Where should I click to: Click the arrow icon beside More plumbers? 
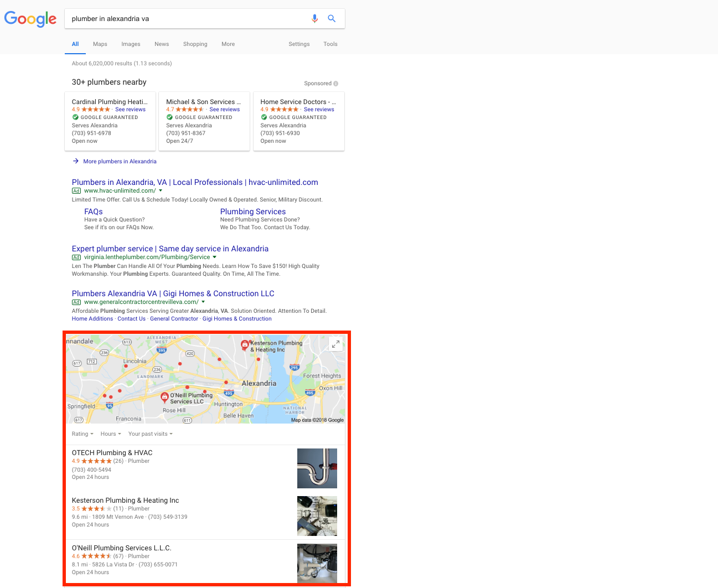pos(76,161)
